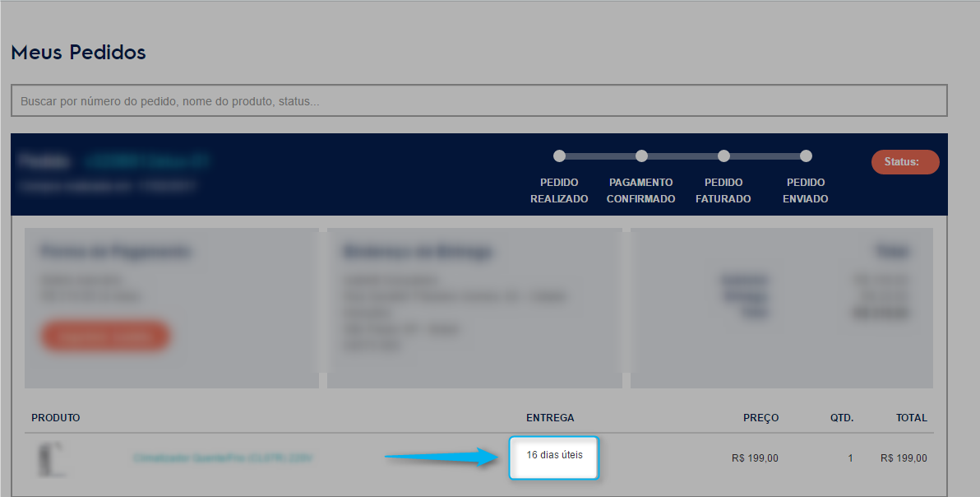980x497 pixels.
Task: Click the order search input field
Action: (479, 100)
